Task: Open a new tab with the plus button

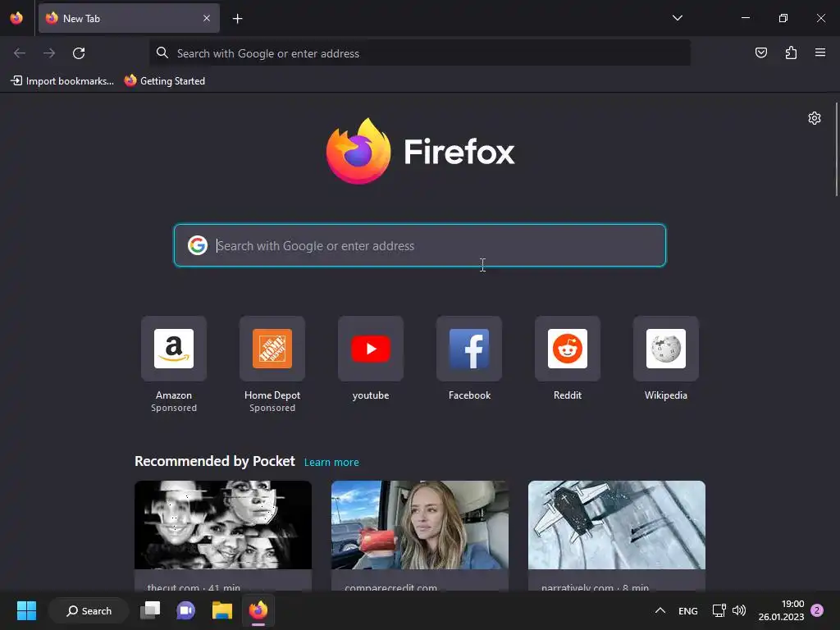Action: (237, 19)
